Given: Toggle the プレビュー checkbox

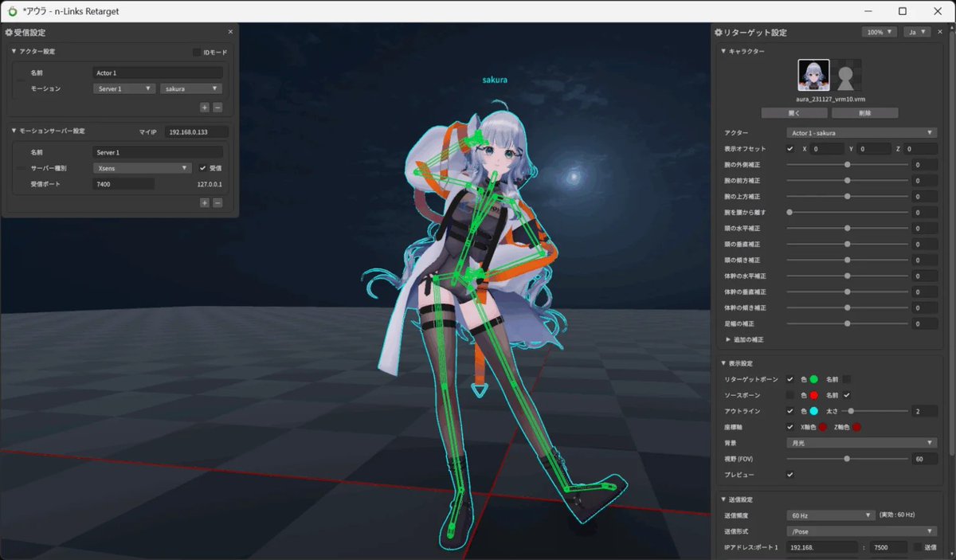Looking at the screenshot, I should tap(791, 474).
